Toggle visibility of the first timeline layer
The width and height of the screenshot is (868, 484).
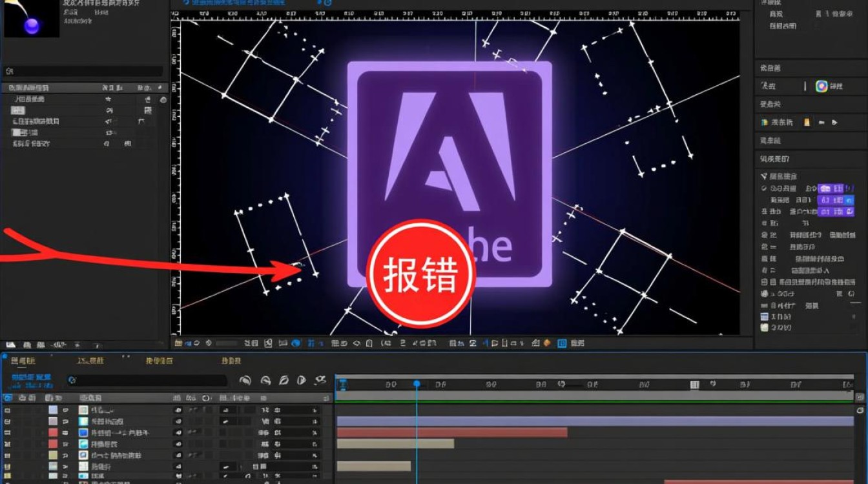8,410
